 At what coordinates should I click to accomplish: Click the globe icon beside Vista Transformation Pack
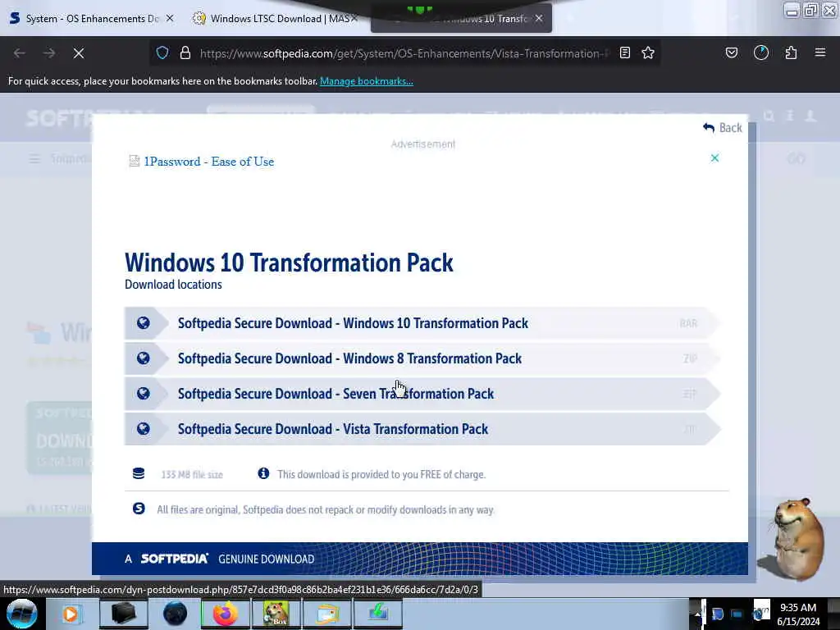click(x=143, y=428)
